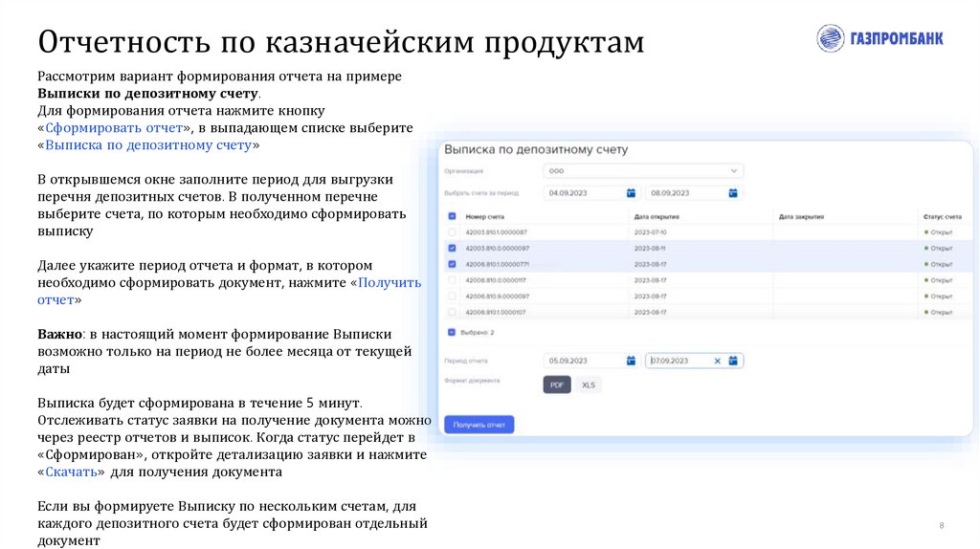Click 'Открыт' status of account 42006.810.1.0000107

pyautogui.click(x=938, y=313)
